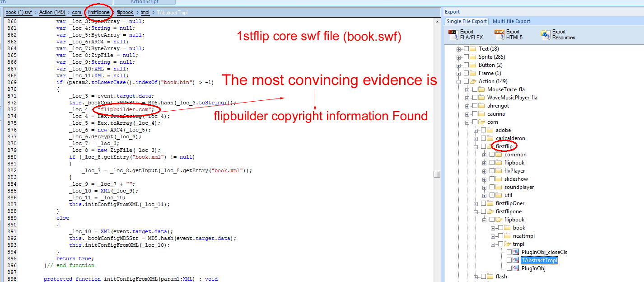The image size is (644, 282).
Task: Tick the carlcalderon folder checkbox
Action: (483, 138)
